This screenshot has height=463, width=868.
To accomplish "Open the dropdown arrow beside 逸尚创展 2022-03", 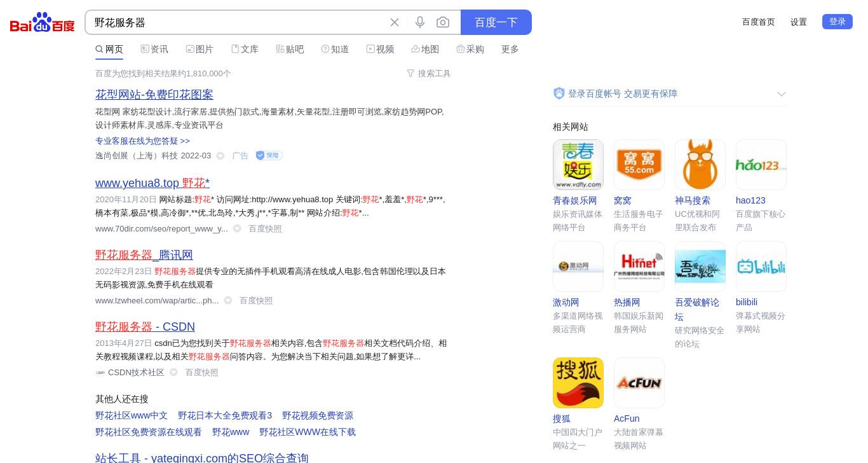I will [x=220, y=156].
